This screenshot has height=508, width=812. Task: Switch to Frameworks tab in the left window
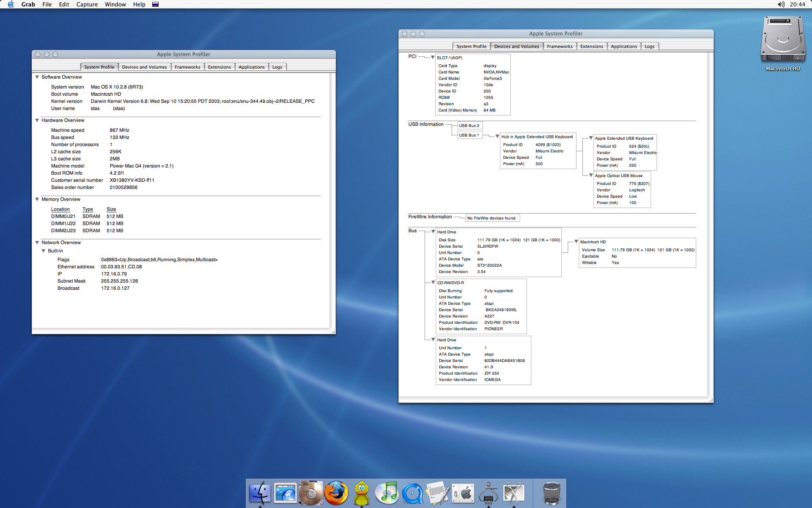(x=188, y=67)
